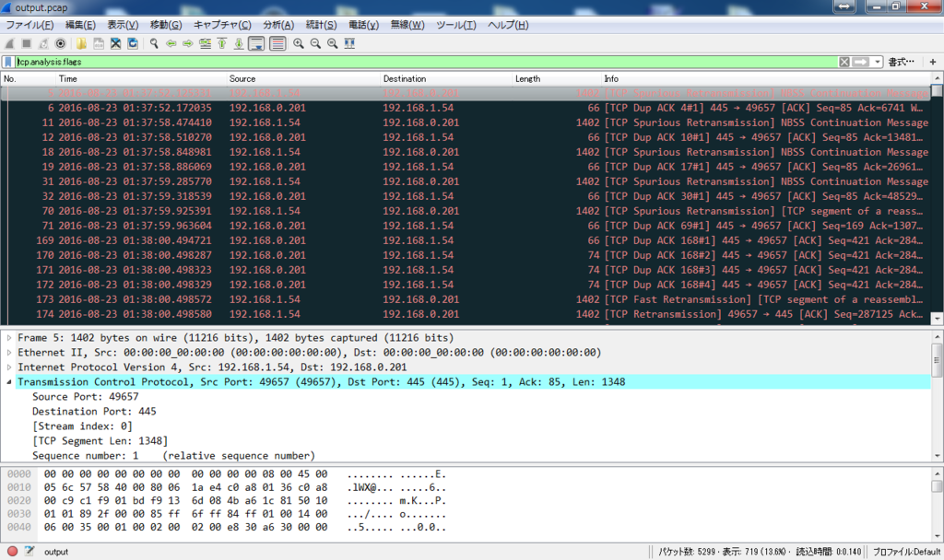
Task: Click the 書式 expression button
Action: (x=901, y=62)
